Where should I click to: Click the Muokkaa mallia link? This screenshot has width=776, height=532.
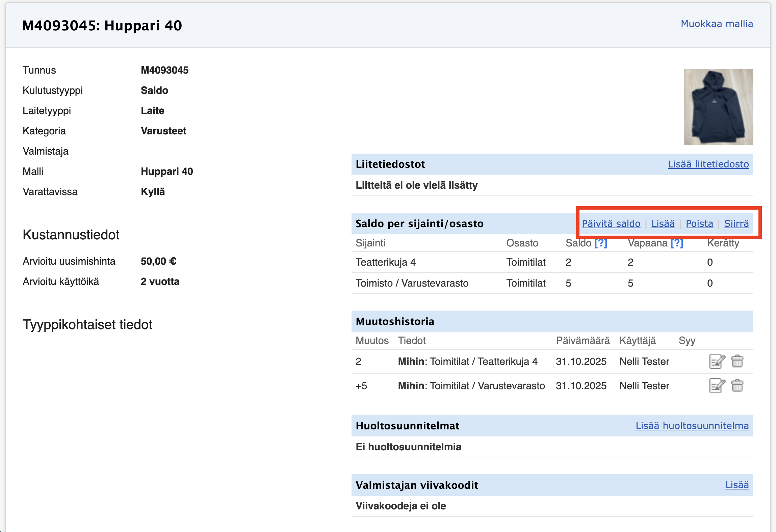(x=717, y=24)
